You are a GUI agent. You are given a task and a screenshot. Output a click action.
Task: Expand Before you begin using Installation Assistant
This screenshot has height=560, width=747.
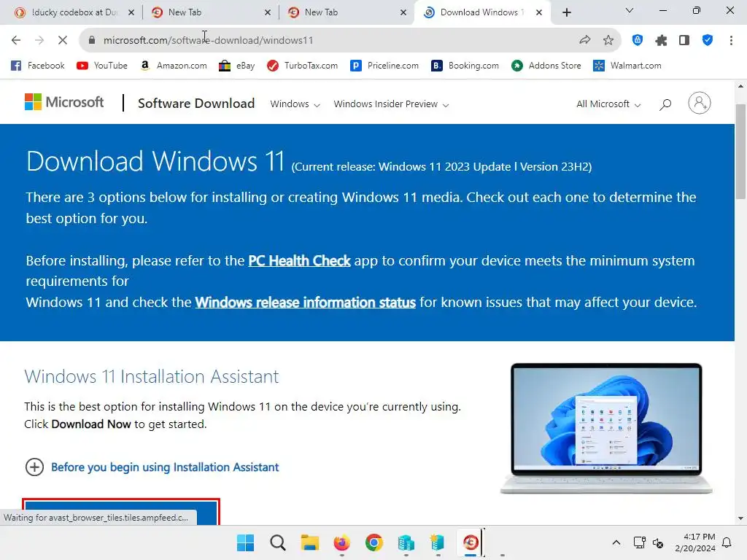pos(152,467)
